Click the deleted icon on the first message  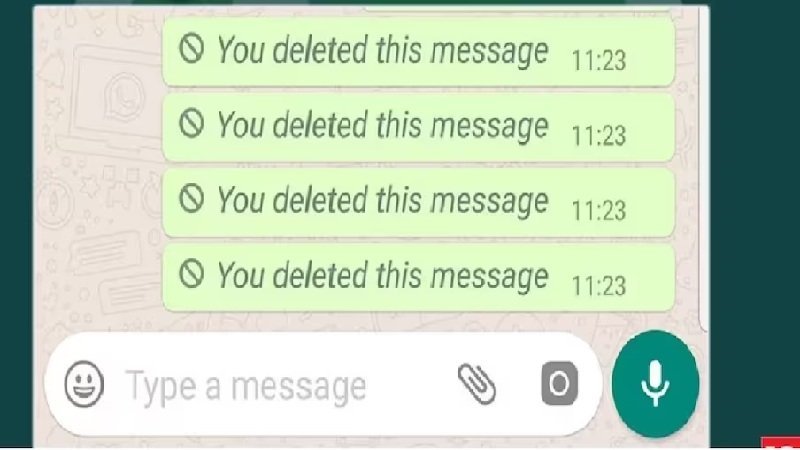click(191, 48)
